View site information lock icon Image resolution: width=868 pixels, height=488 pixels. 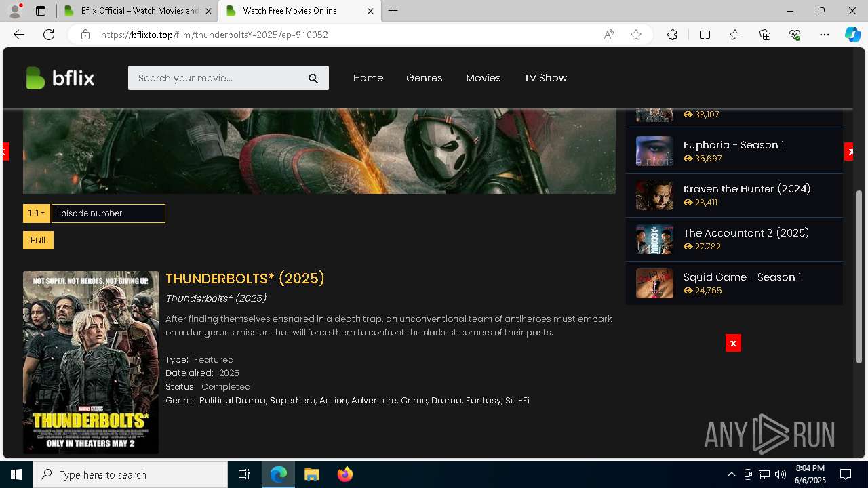tap(85, 35)
